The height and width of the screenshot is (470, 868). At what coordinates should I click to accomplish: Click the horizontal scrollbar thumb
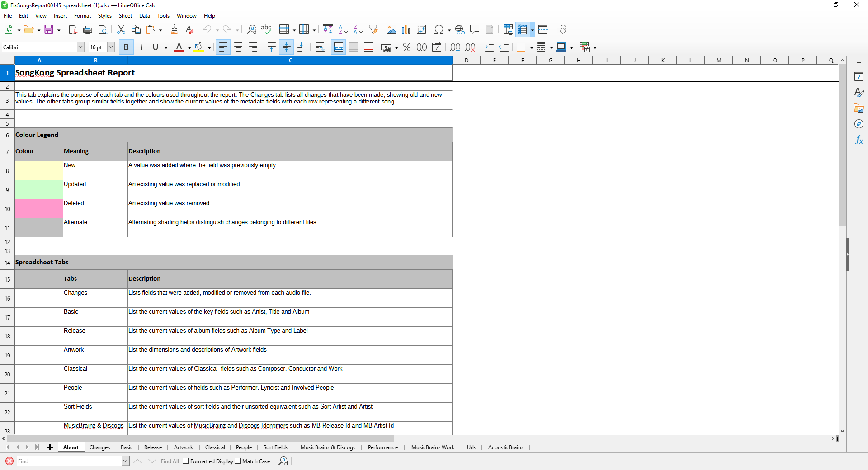[x=200, y=438]
